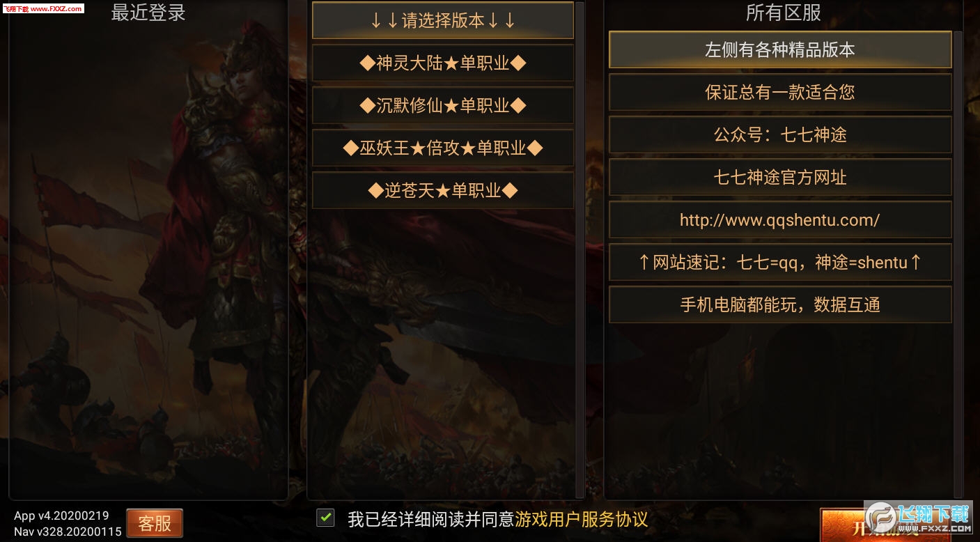Screen dimensions: 980x542
Task: Click the 左侧有各种精品版本 server entry
Action: pyautogui.click(x=780, y=49)
